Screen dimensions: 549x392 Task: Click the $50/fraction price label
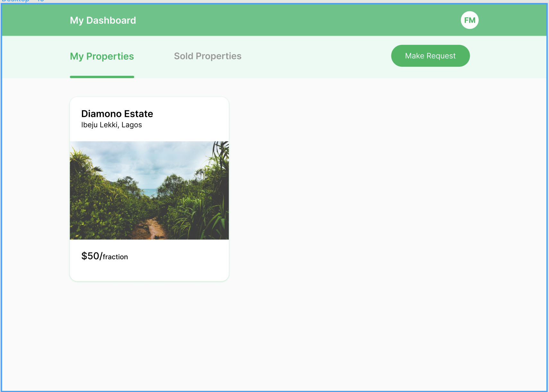(105, 256)
